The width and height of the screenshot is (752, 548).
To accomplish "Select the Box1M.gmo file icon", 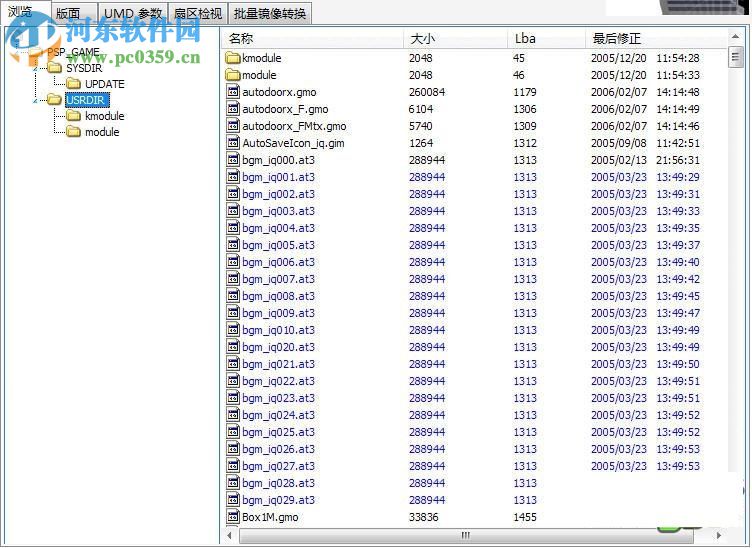I will (233, 517).
